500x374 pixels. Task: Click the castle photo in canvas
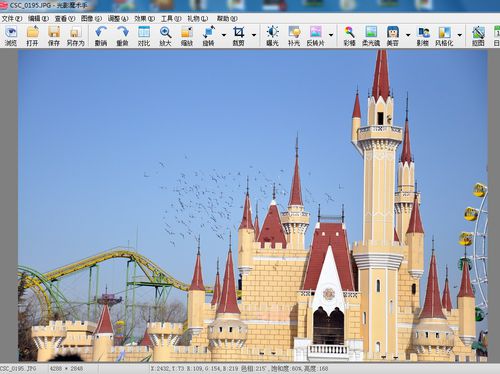pos(253,205)
